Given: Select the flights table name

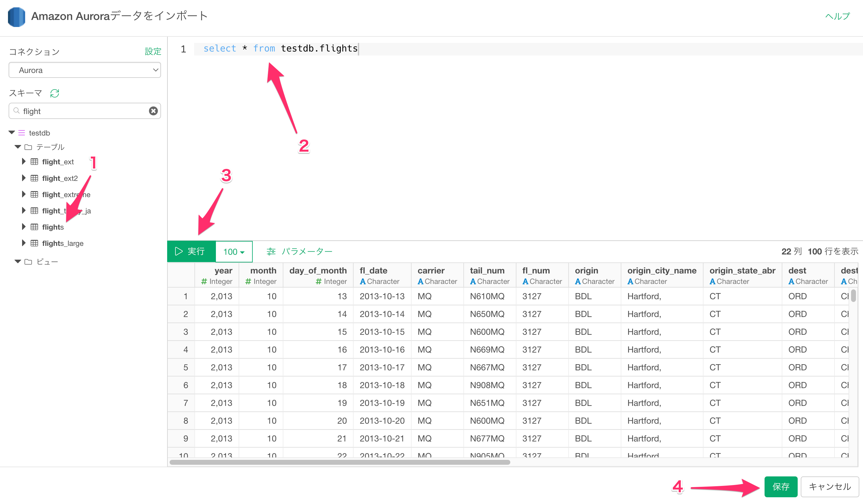Looking at the screenshot, I should coord(53,227).
